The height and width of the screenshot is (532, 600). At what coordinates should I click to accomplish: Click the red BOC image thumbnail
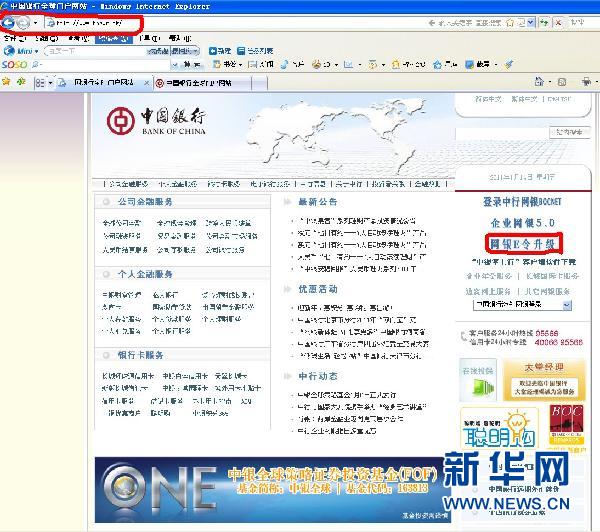(566, 424)
